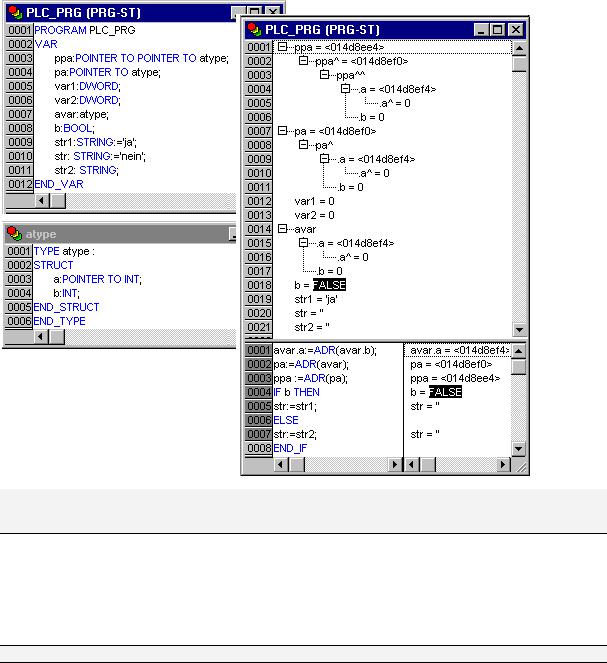Viewport: 607px width, 663px height.
Task: Click the var2 = 0 watch row
Action: 314,215
